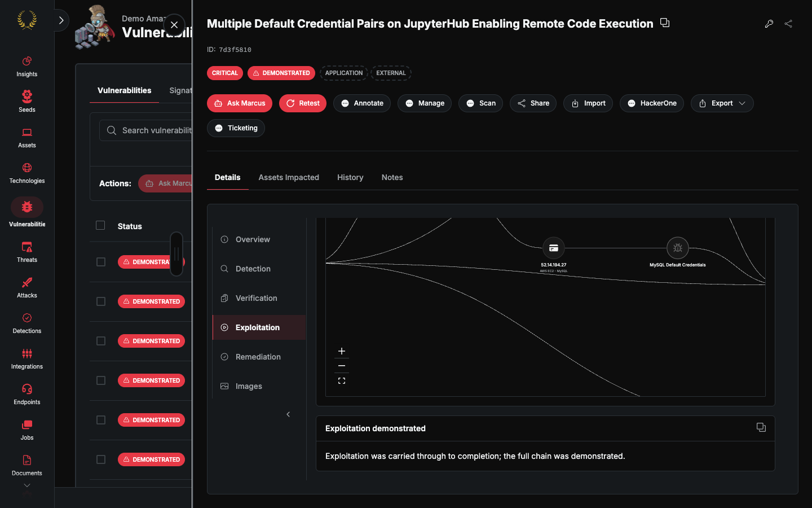
Task: Open the Export dropdown
Action: click(722, 103)
